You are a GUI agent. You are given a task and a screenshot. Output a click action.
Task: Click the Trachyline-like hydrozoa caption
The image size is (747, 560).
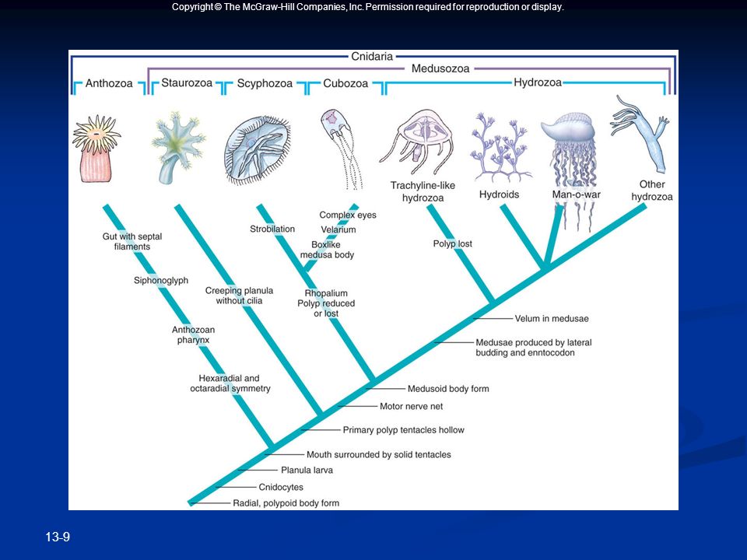pyautogui.click(x=423, y=191)
